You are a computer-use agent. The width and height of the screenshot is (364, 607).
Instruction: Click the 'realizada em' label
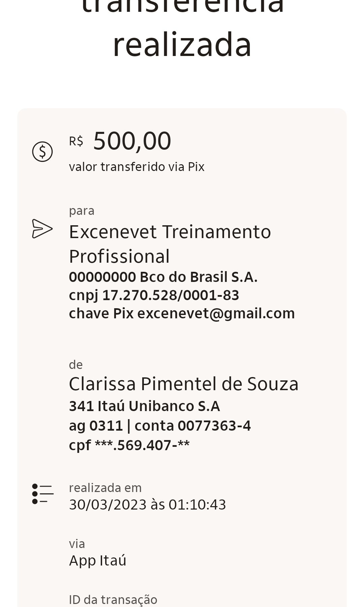pos(105,488)
